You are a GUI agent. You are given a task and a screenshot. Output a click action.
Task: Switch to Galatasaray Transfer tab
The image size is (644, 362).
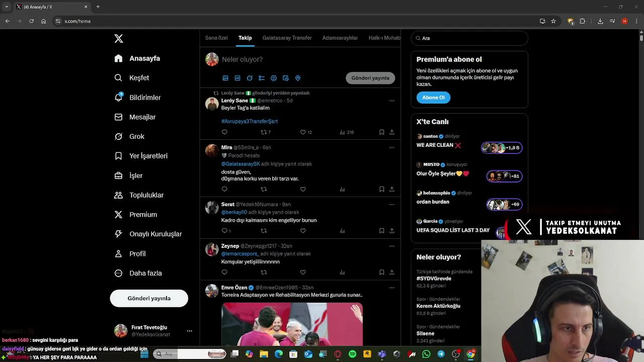pyautogui.click(x=287, y=38)
